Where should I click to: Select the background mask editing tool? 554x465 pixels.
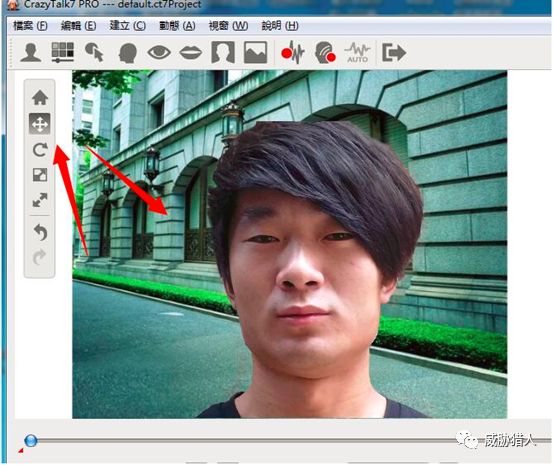click(223, 53)
